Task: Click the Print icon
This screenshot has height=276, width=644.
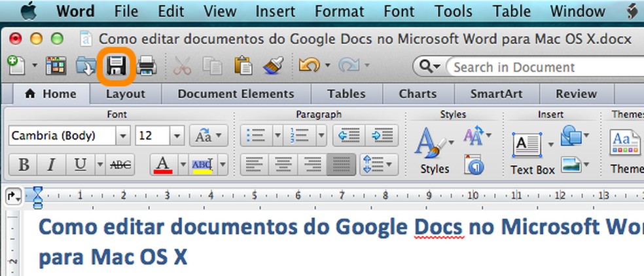Action: (x=147, y=66)
